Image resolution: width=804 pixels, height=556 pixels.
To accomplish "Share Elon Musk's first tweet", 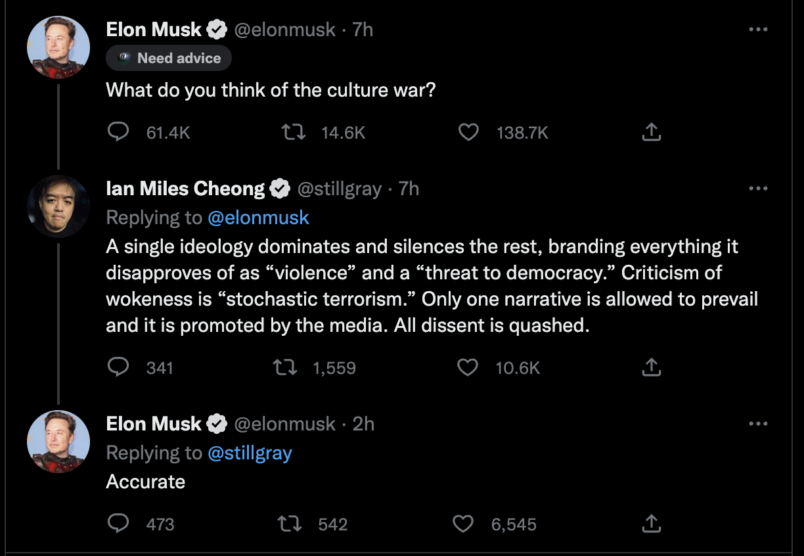I will pos(651,132).
